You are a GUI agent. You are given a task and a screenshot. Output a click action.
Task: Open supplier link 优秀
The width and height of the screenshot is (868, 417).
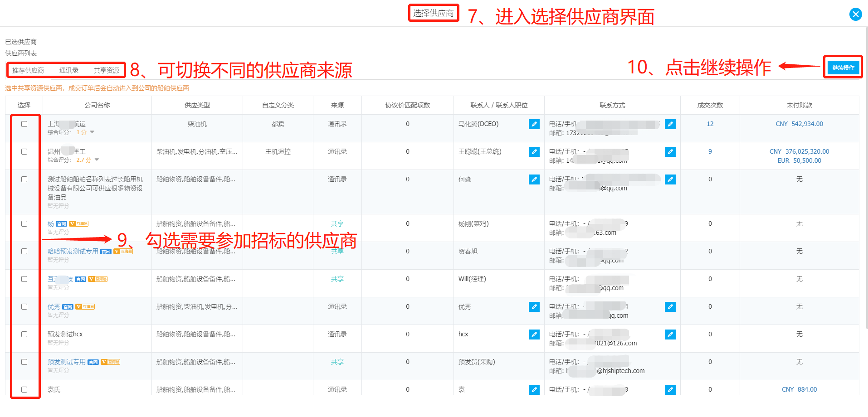[x=54, y=307]
